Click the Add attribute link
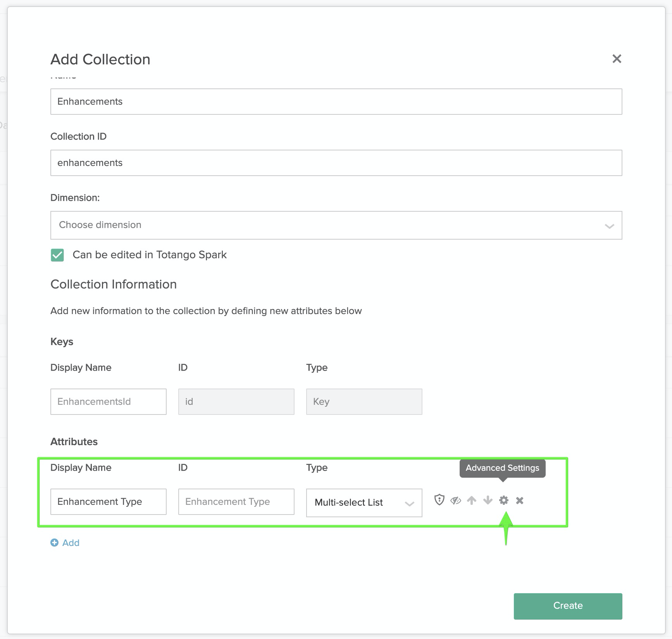Viewport: 672px width, 639px height. [x=65, y=543]
